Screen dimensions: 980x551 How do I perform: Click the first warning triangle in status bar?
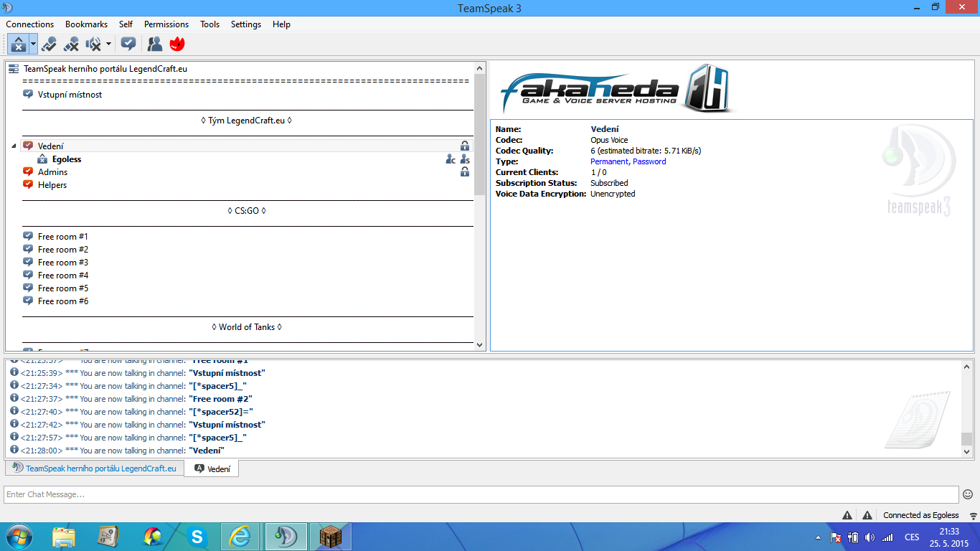(847, 515)
